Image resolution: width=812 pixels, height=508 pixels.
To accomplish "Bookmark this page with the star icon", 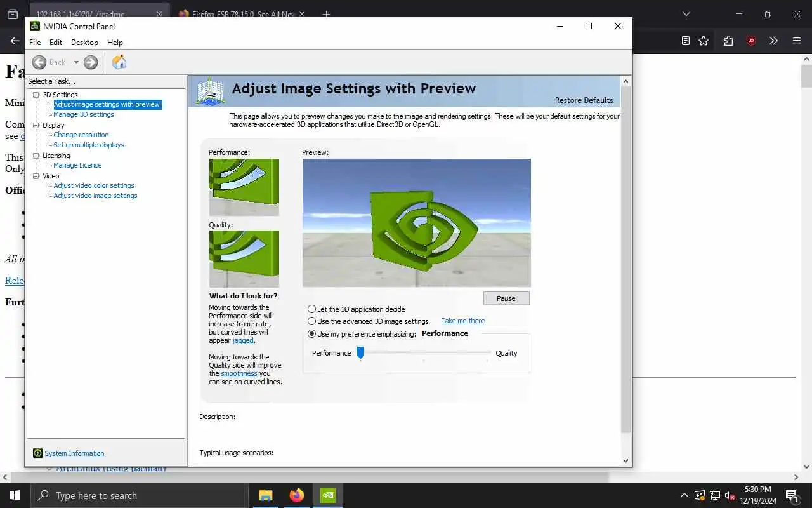I will [x=704, y=41].
